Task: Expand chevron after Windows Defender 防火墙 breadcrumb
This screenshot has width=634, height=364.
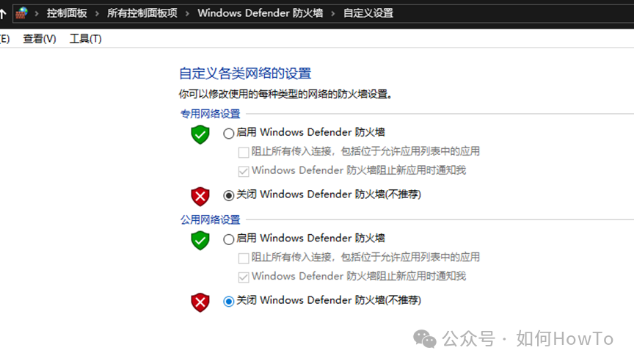Action: (333, 13)
